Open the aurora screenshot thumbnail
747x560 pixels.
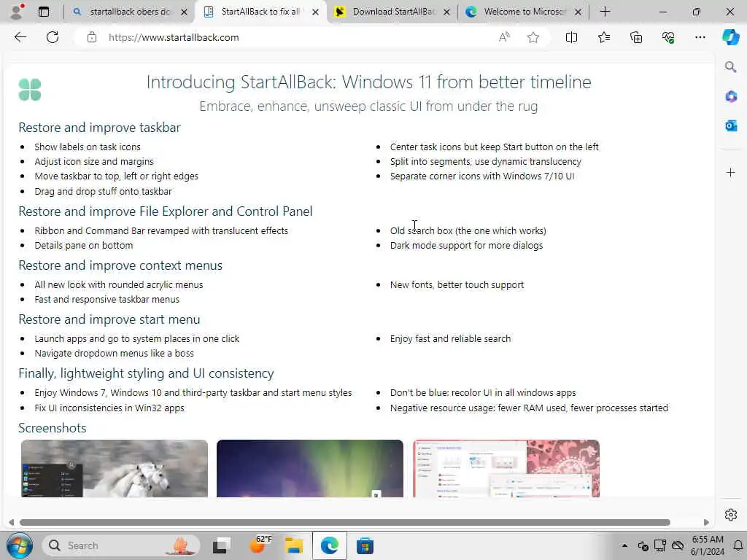point(309,468)
